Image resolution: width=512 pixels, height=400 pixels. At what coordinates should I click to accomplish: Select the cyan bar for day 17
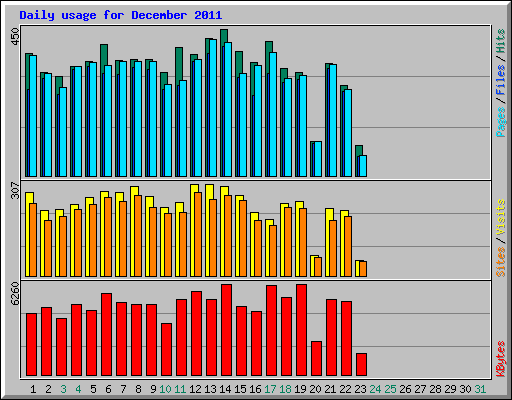(273, 114)
